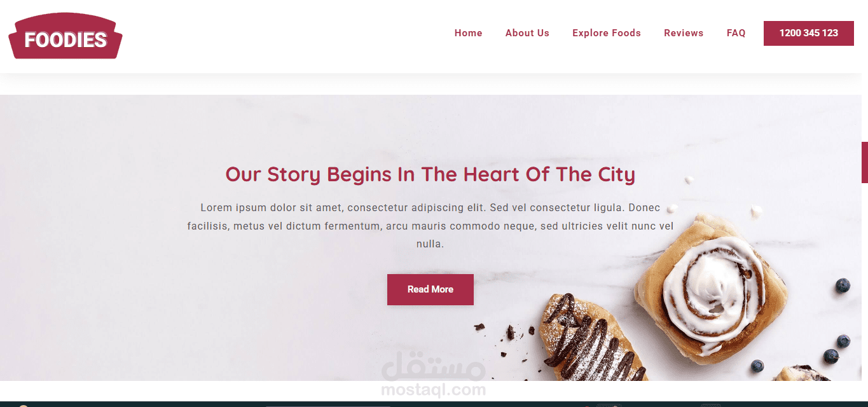868x407 pixels.
Task: Click the word 'nulla.' ending the paragraph
Action: [431, 244]
